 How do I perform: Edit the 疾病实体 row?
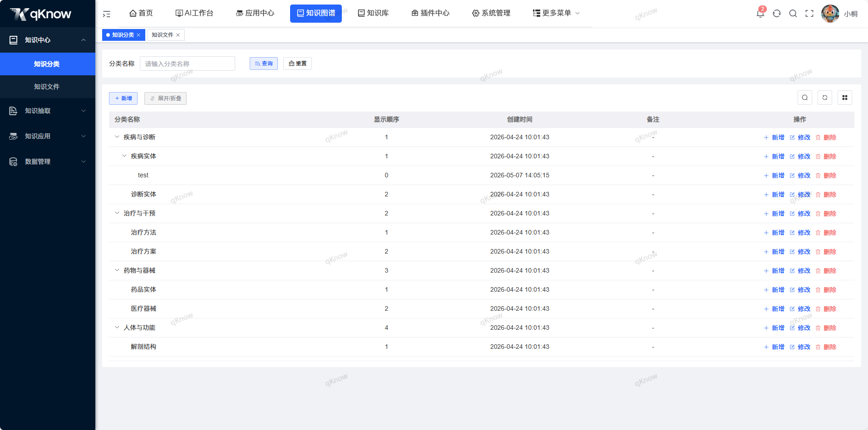click(800, 156)
